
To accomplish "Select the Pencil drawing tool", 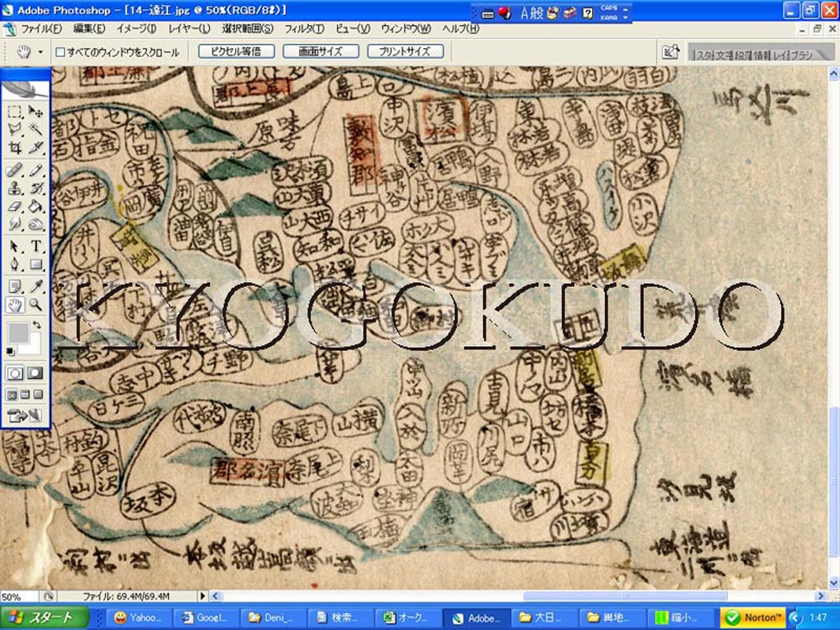I will pos(36,171).
